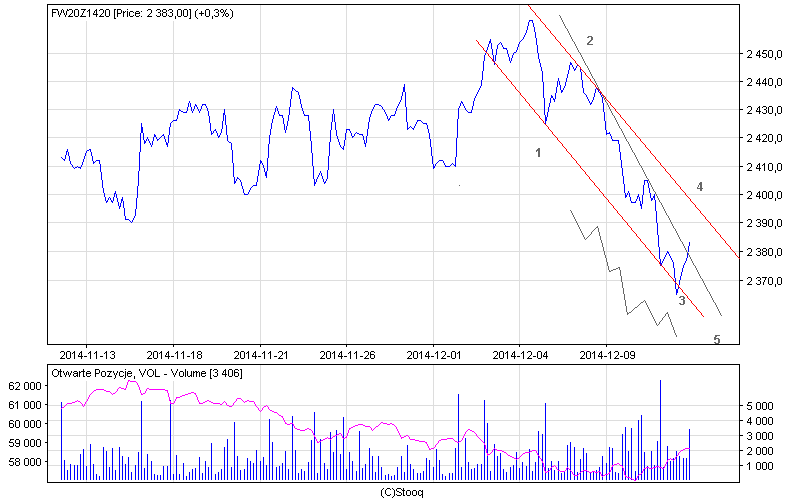Click the 4 000 volume axis label
The image size is (800, 500).
click(x=760, y=421)
